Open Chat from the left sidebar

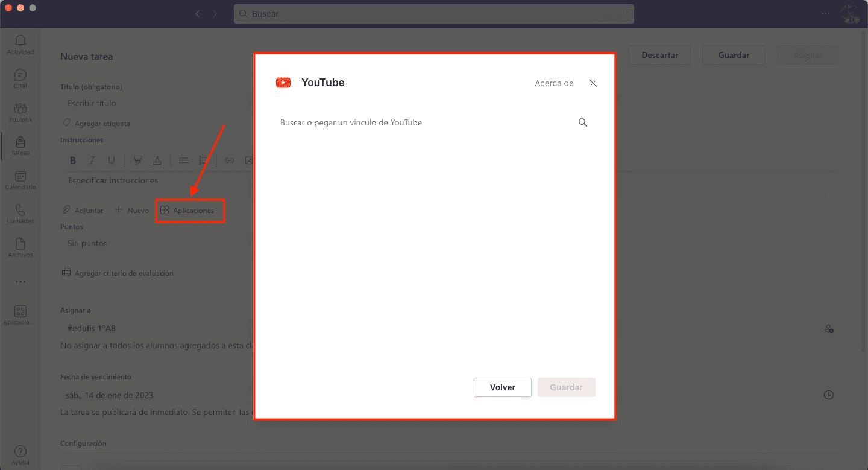pyautogui.click(x=20, y=78)
